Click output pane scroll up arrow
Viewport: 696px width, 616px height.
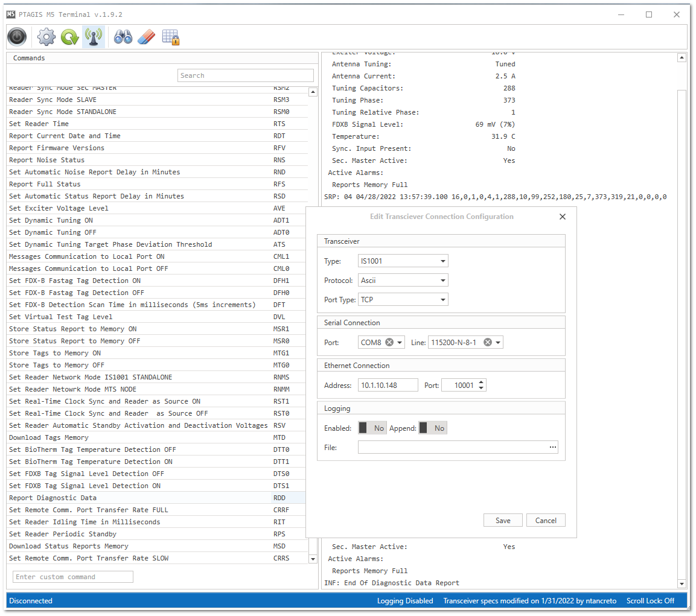pyautogui.click(x=682, y=58)
